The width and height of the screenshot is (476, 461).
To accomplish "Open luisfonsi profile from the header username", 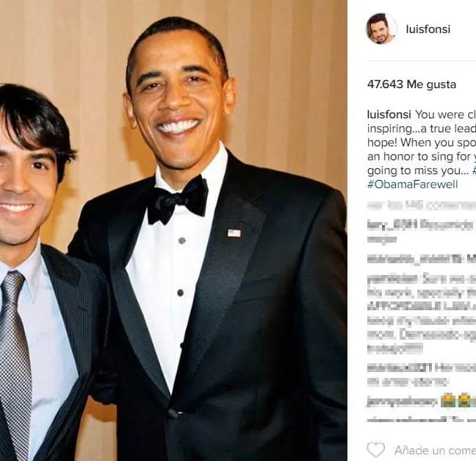I will click(428, 29).
